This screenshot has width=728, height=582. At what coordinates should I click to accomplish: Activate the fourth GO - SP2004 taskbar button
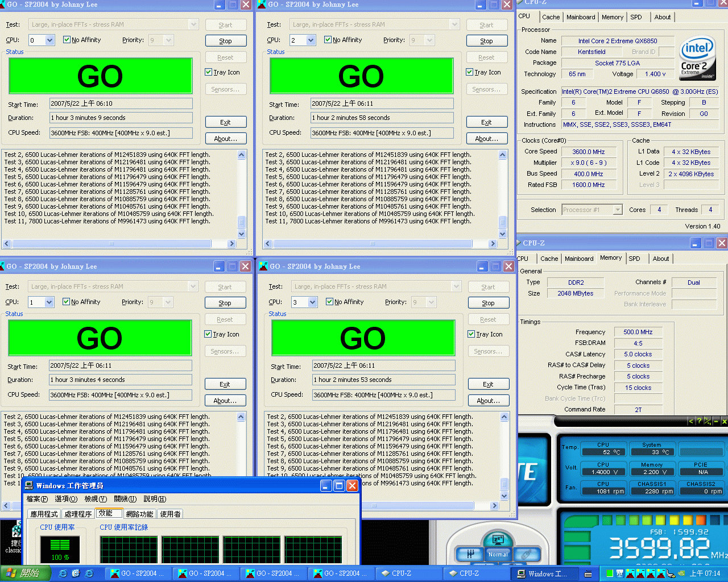[341, 573]
